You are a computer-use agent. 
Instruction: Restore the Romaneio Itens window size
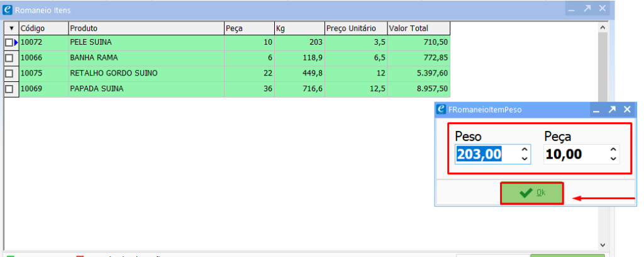pos(587,9)
